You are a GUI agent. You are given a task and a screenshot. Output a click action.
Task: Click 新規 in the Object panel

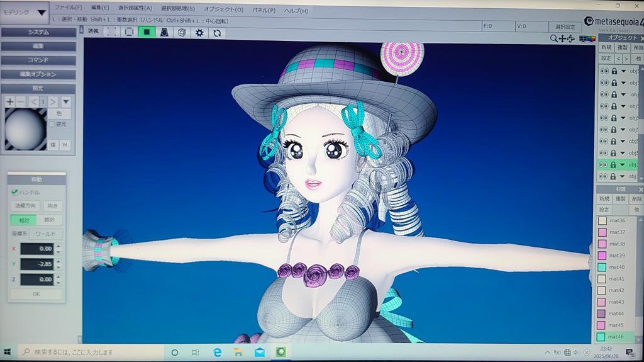606,48
